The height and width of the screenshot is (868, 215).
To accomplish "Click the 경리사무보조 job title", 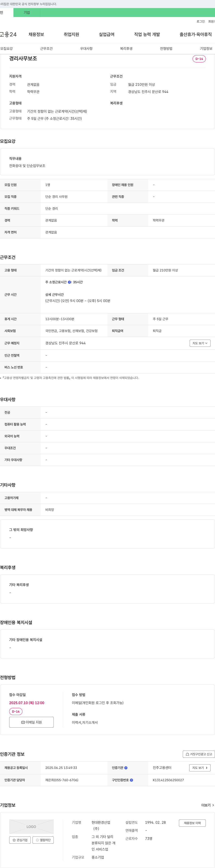I will (x=23, y=58).
